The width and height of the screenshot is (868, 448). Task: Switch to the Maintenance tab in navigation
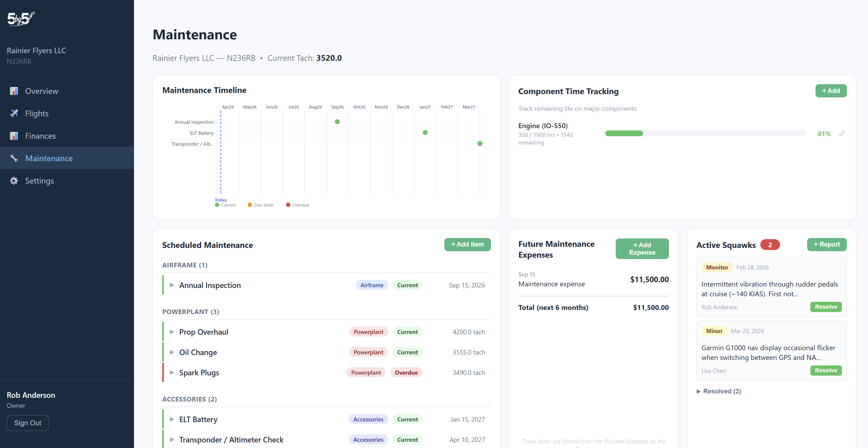coord(49,158)
